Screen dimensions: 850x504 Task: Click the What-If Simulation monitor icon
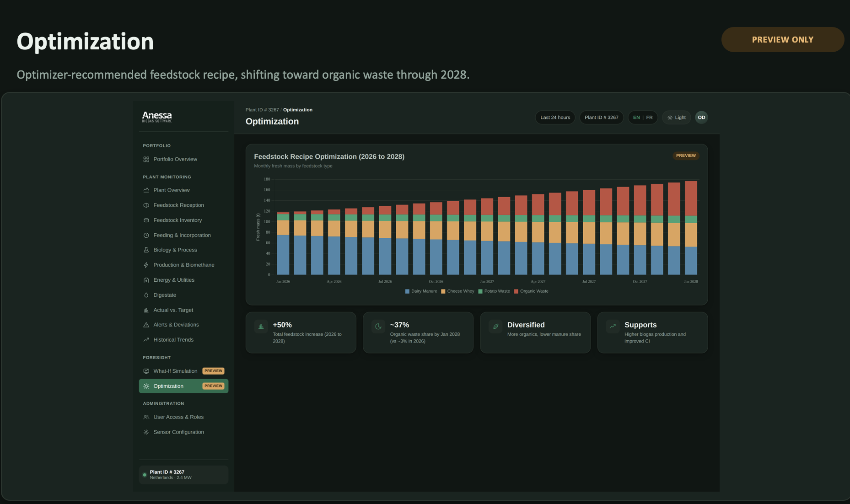click(x=146, y=371)
